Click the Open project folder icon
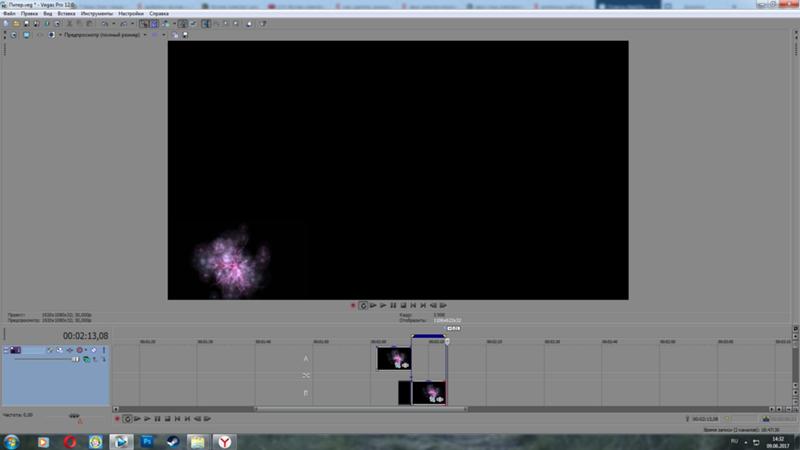Viewport: 800px width, 450px height. pyautogui.click(x=14, y=23)
